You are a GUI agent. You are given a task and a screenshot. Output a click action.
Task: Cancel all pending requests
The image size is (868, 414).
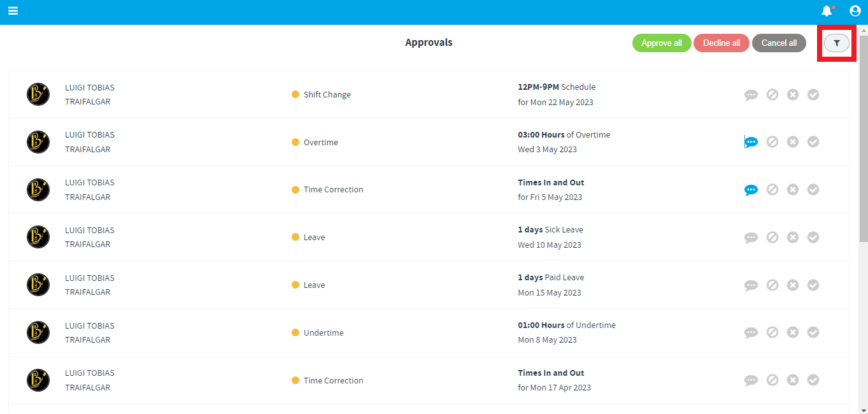(x=779, y=43)
